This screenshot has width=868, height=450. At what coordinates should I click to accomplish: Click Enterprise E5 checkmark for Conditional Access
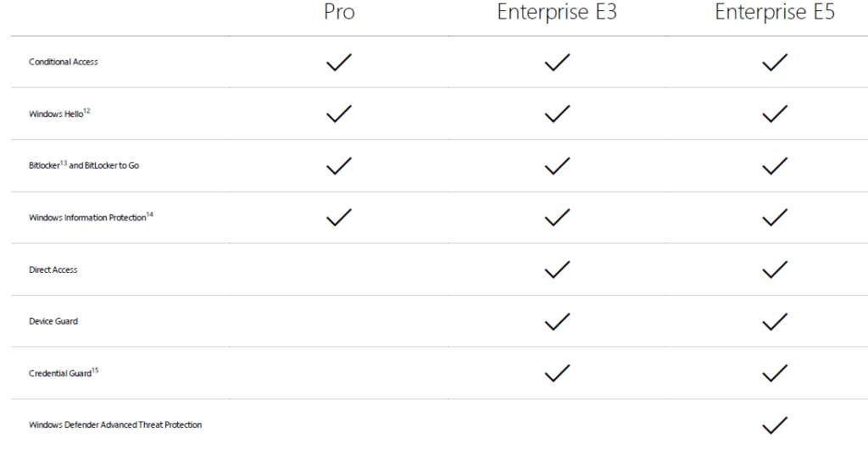click(775, 63)
